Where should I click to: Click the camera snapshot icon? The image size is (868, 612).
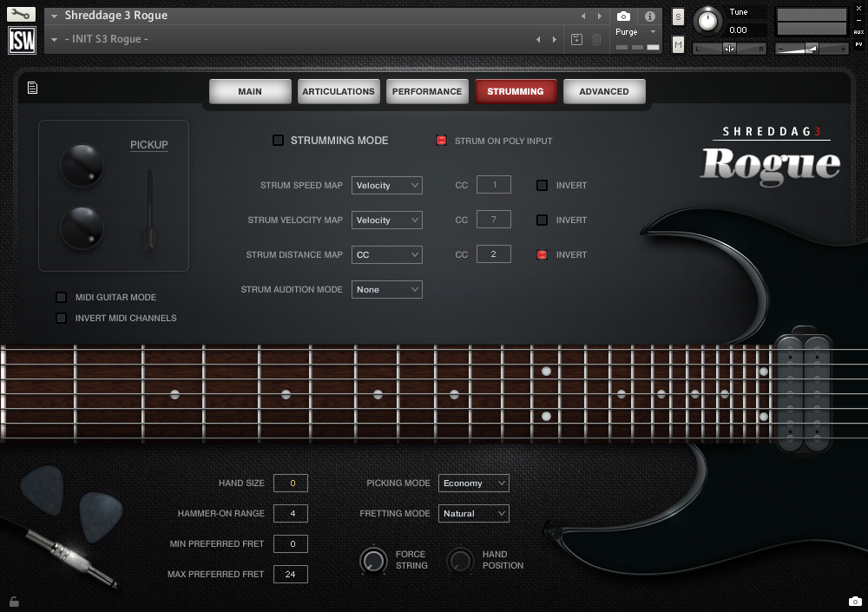pos(623,16)
